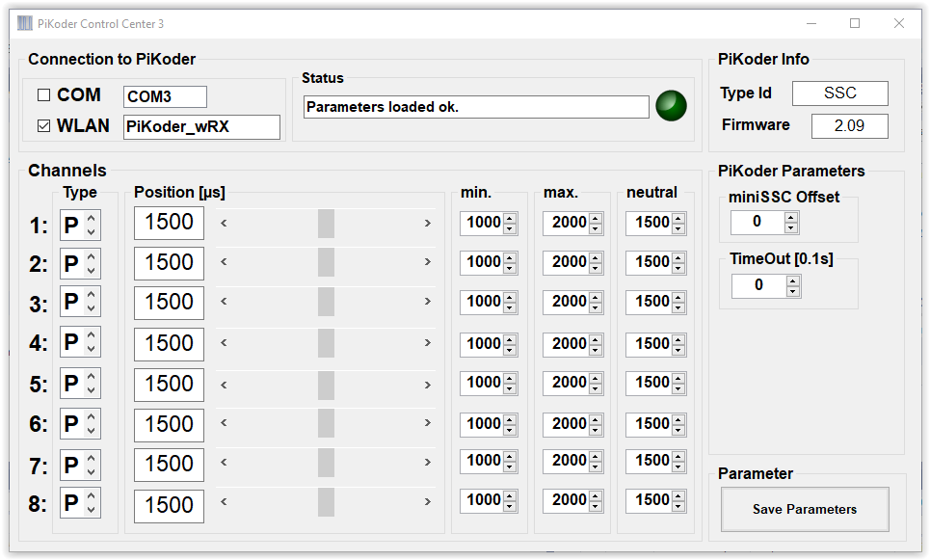Increase TimeOut value
The height and width of the screenshot is (560, 930).
point(793,281)
